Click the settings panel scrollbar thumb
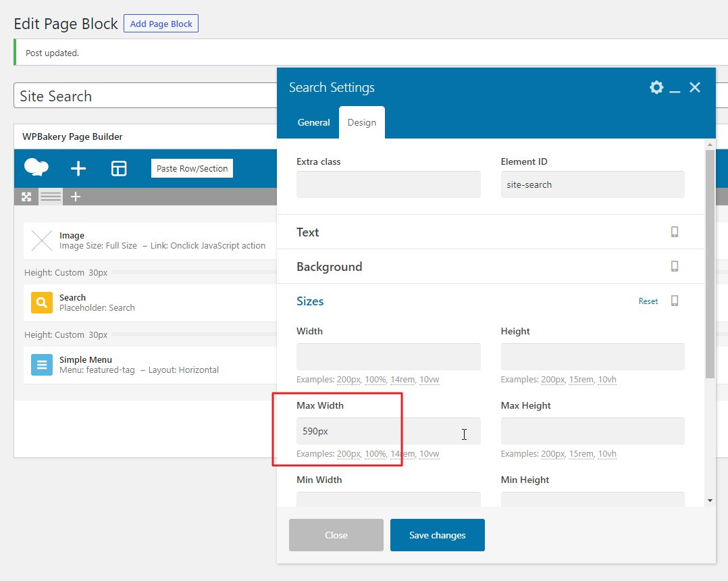 (710, 263)
